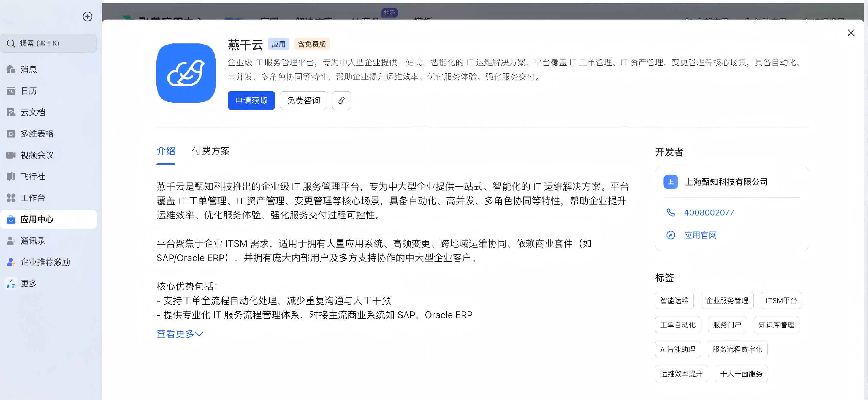
Task: Close the app detail dialog
Action: (x=850, y=33)
